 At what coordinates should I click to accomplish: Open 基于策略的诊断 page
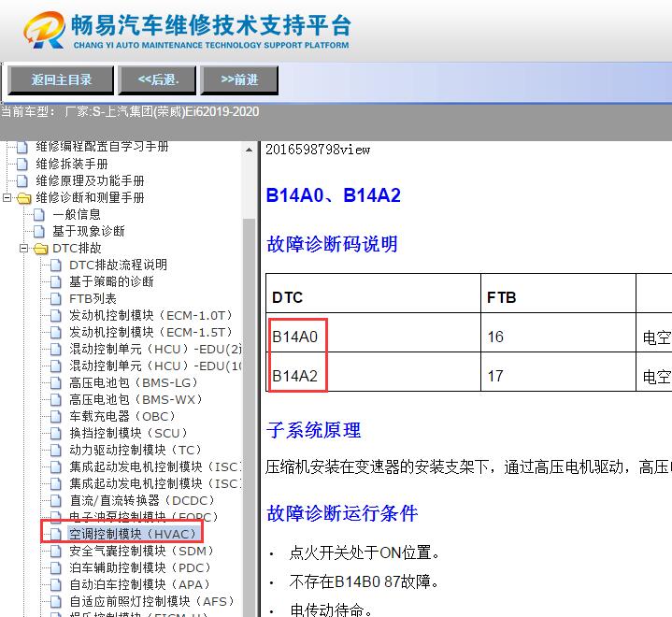(x=111, y=281)
